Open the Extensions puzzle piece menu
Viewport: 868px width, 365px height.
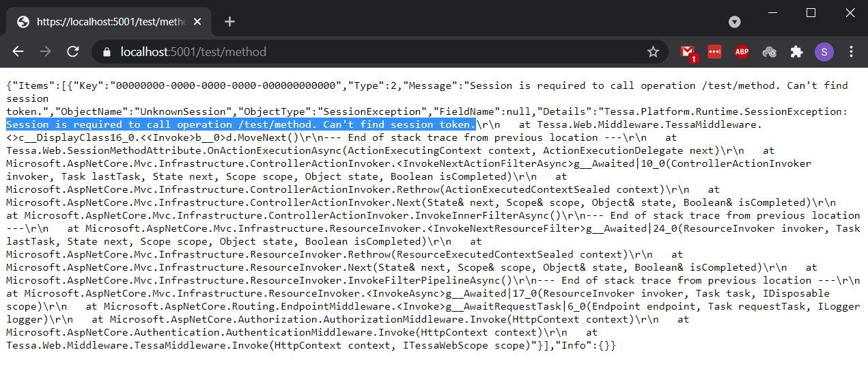[796, 52]
